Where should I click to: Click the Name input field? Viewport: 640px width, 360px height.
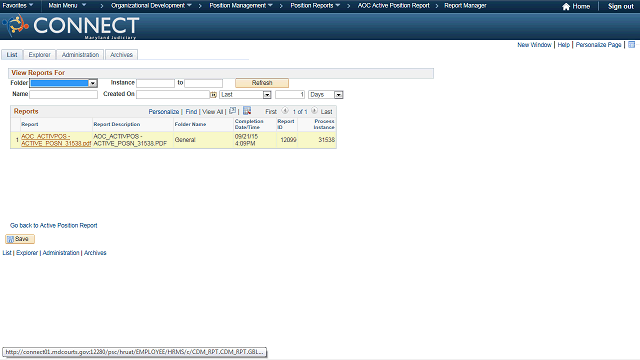pyautogui.click(x=63, y=94)
